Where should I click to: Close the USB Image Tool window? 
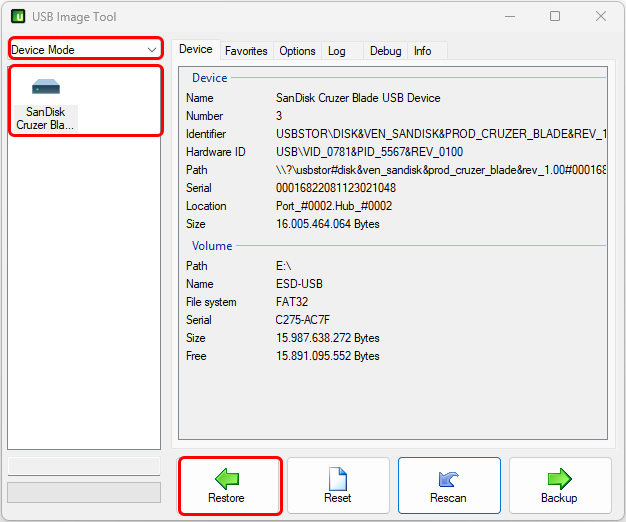click(600, 16)
